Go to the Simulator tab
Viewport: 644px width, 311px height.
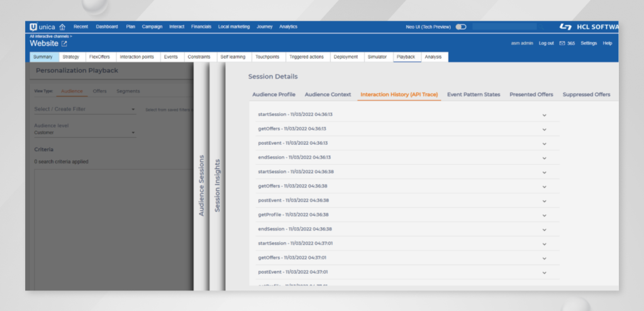click(376, 57)
